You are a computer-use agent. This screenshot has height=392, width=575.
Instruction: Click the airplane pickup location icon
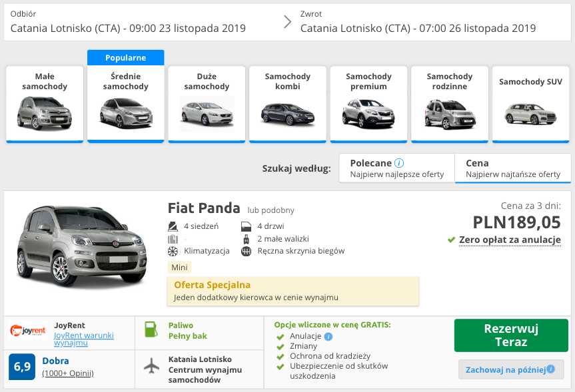click(151, 365)
